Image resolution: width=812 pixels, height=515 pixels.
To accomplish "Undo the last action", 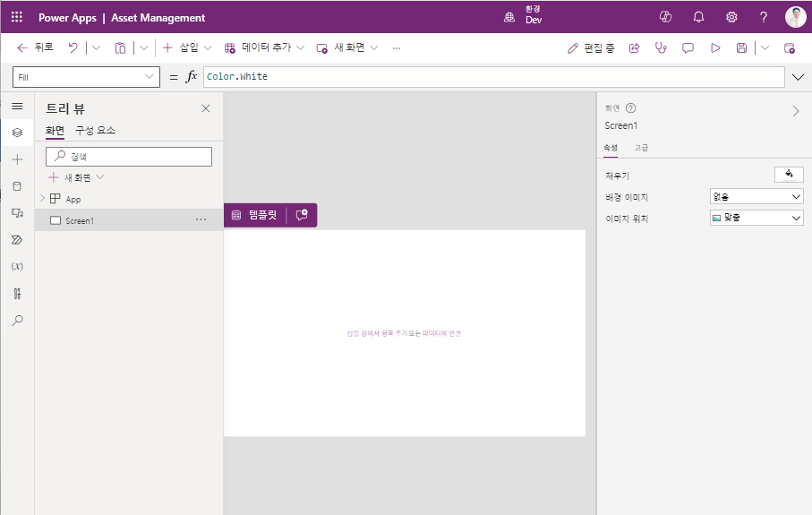I will (x=73, y=47).
